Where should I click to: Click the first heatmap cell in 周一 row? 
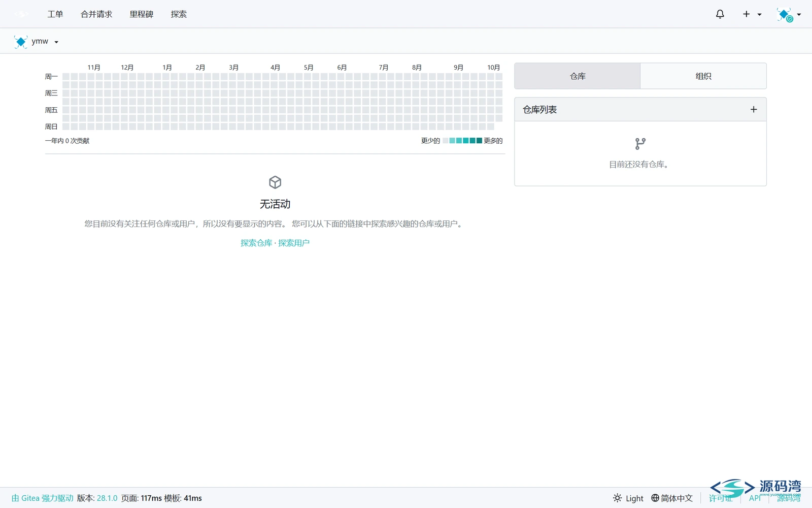coord(66,77)
